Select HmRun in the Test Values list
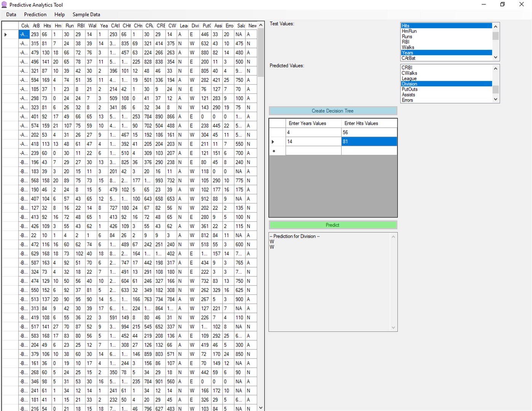Screen dimensions: 532x411 coord(419,31)
